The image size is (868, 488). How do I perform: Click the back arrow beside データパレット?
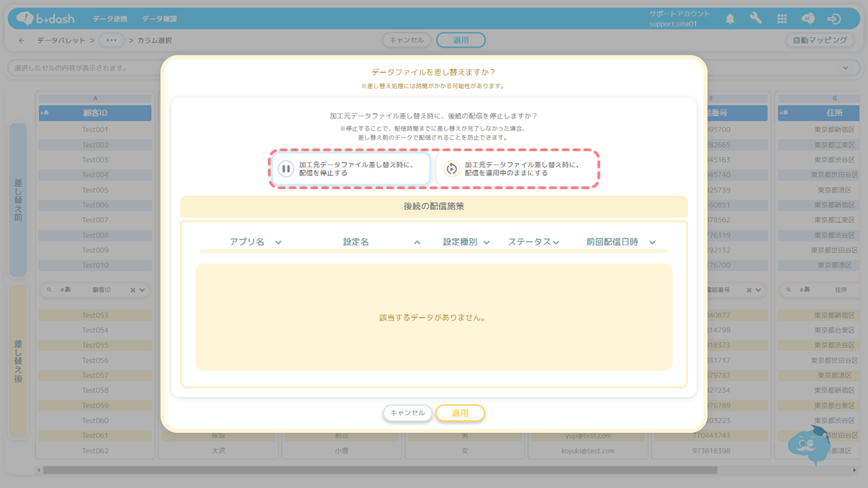point(22,41)
